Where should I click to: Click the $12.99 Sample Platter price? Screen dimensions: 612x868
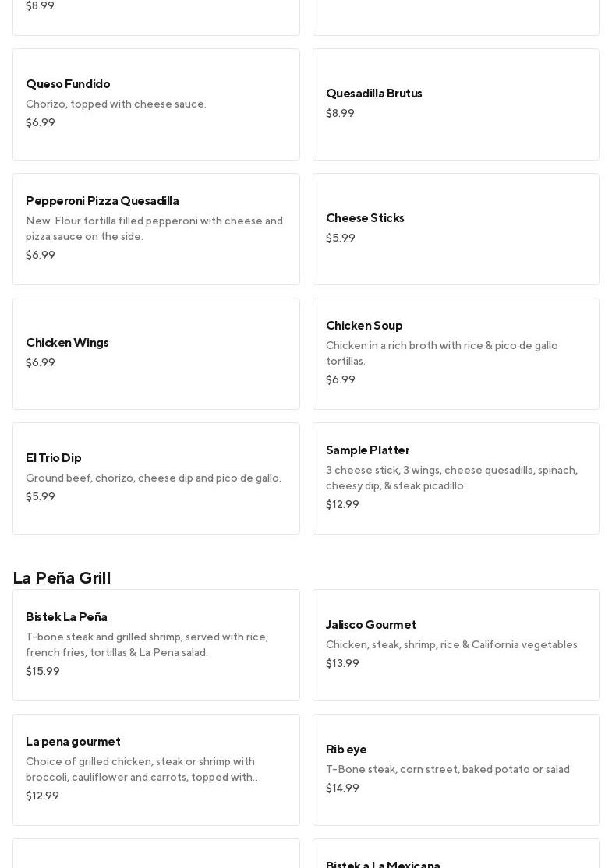click(342, 505)
